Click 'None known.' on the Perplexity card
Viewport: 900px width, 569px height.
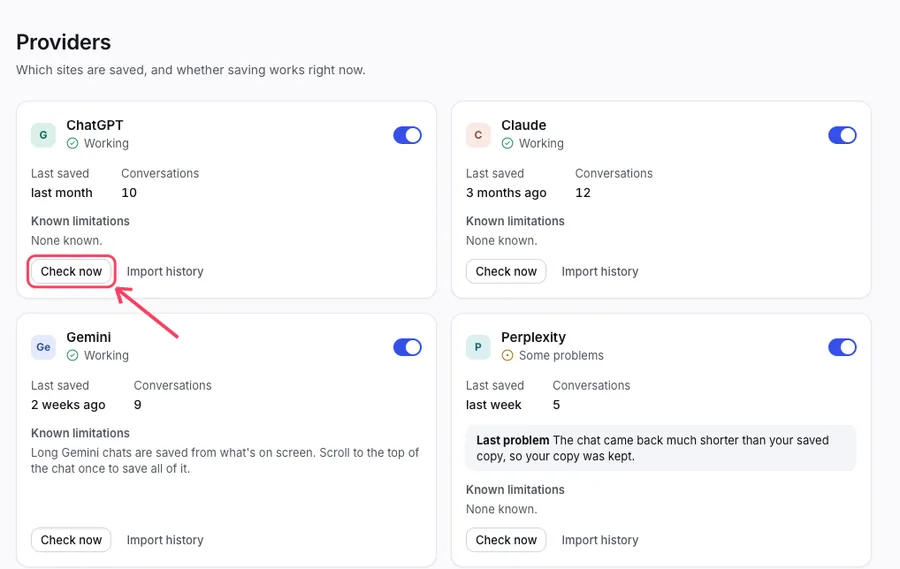[502, 509]
